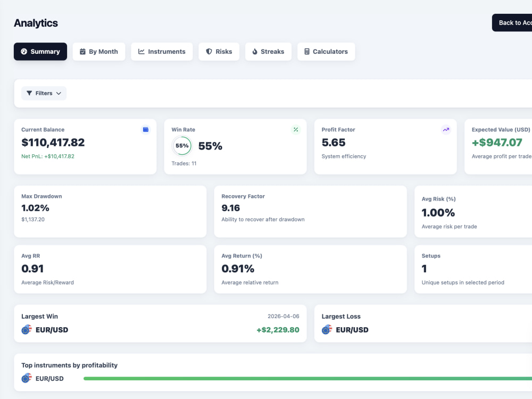Click the 55% circular win rate gauge
This screenshot has width=532, height=399.
pyautogui.click(x=182, y=146)
